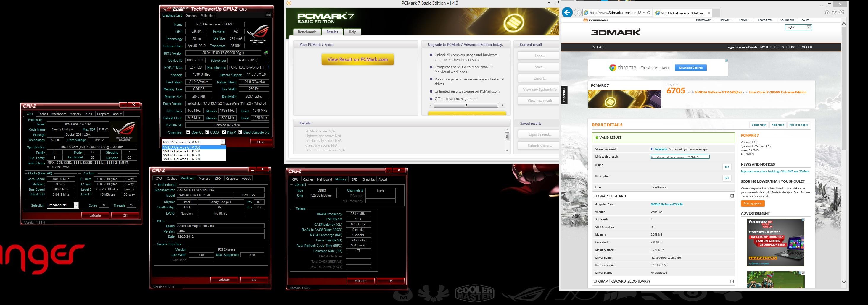Click the GPU-Z camera screenshot icon
Viewport: 868px width, 305px height.
[268, 15]
